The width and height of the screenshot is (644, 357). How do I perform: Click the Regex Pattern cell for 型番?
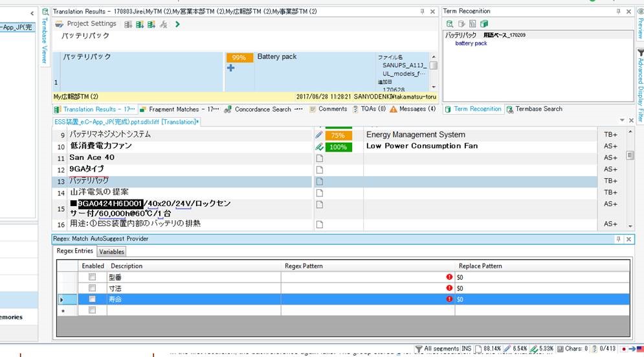(x=368, y=277)
